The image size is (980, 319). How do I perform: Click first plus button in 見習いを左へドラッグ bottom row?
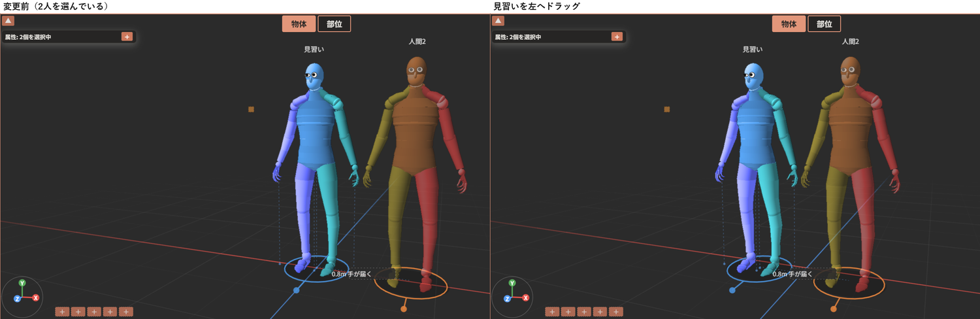552,312
